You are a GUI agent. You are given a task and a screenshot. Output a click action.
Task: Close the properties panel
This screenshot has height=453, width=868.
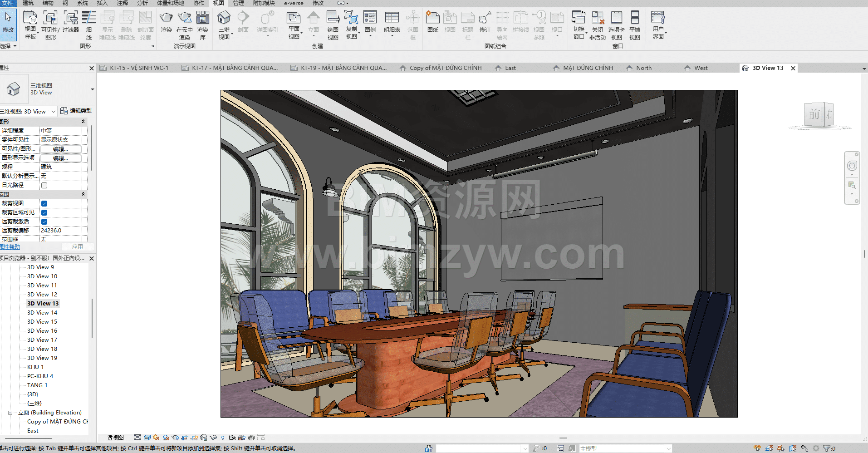[x=92, y=68]
